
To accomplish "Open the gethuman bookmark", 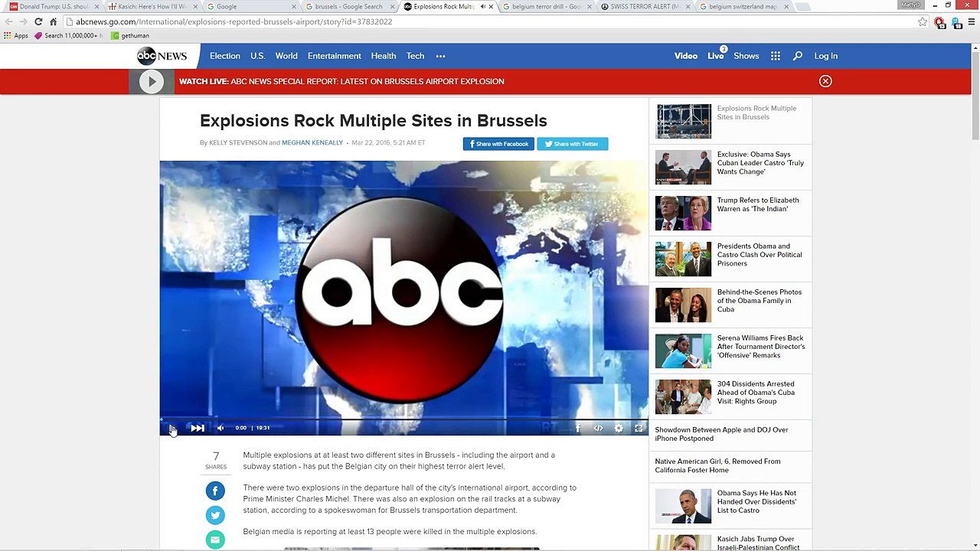I will 130,35.
